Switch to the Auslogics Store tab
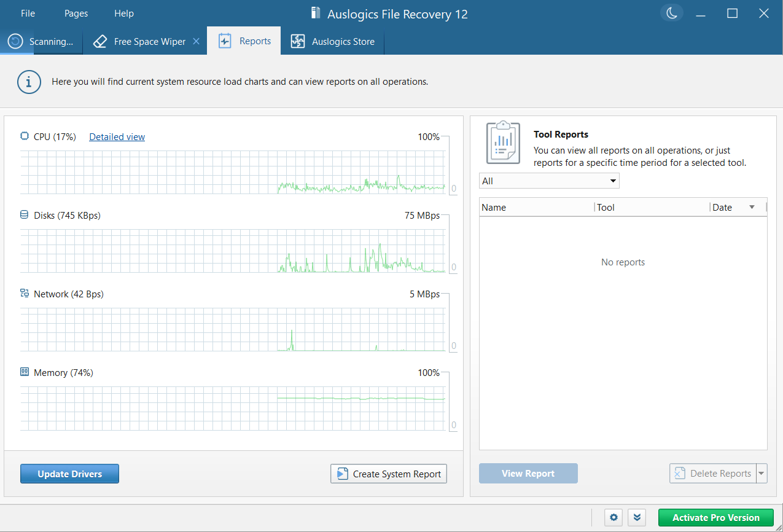 click(x=332, y=41)
